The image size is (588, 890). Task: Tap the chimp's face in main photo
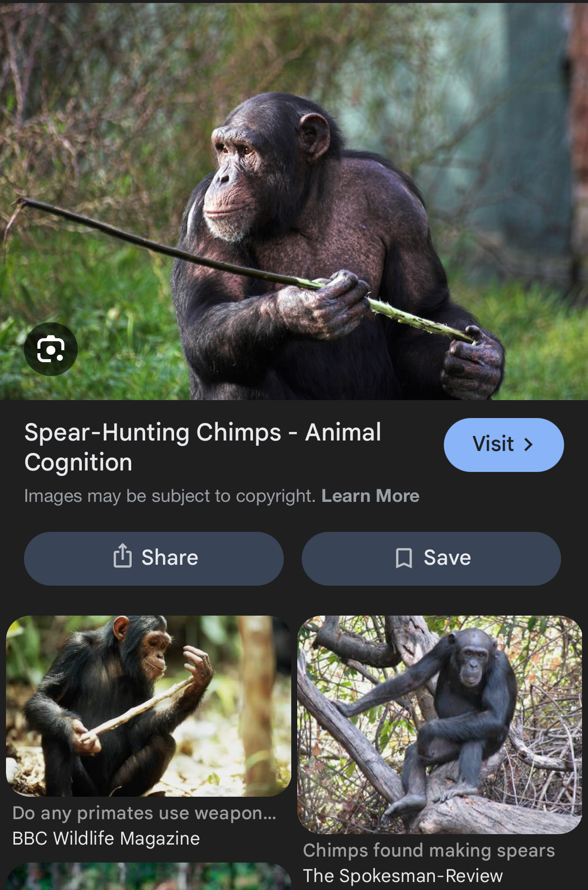(x=234, y=180)
